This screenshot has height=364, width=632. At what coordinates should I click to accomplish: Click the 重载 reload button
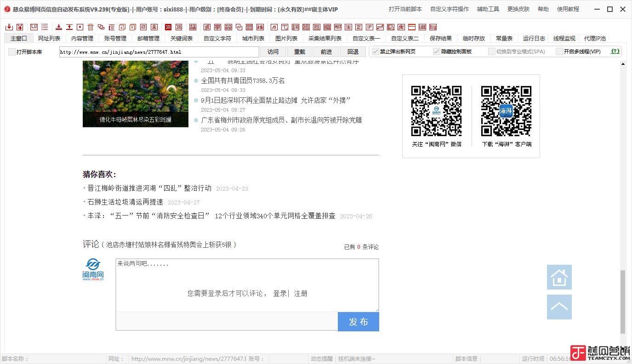pyautogui.click(x=300, y=52)
